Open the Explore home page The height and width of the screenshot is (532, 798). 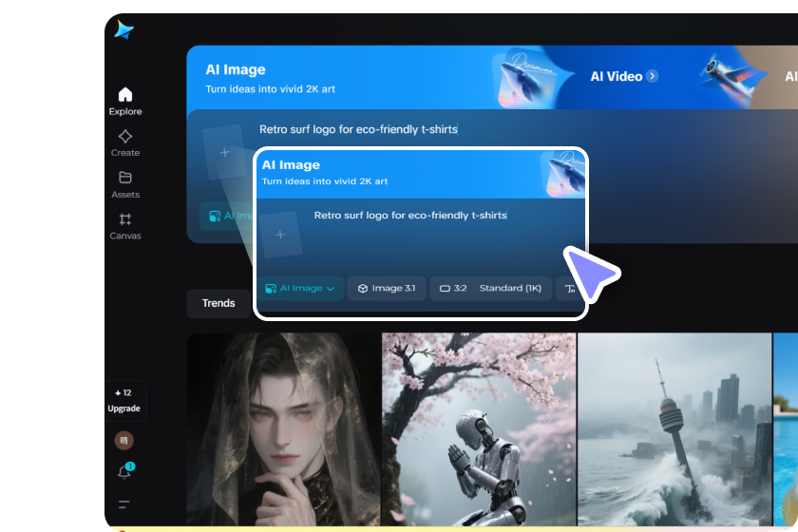click(x=125, y=102)
